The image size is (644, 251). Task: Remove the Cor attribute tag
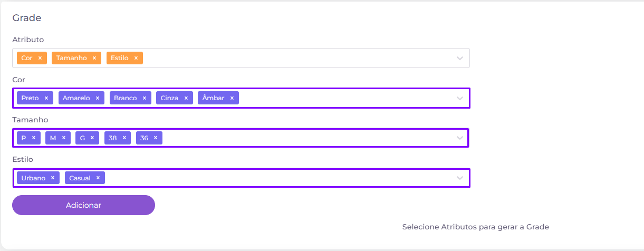(40, 58)
